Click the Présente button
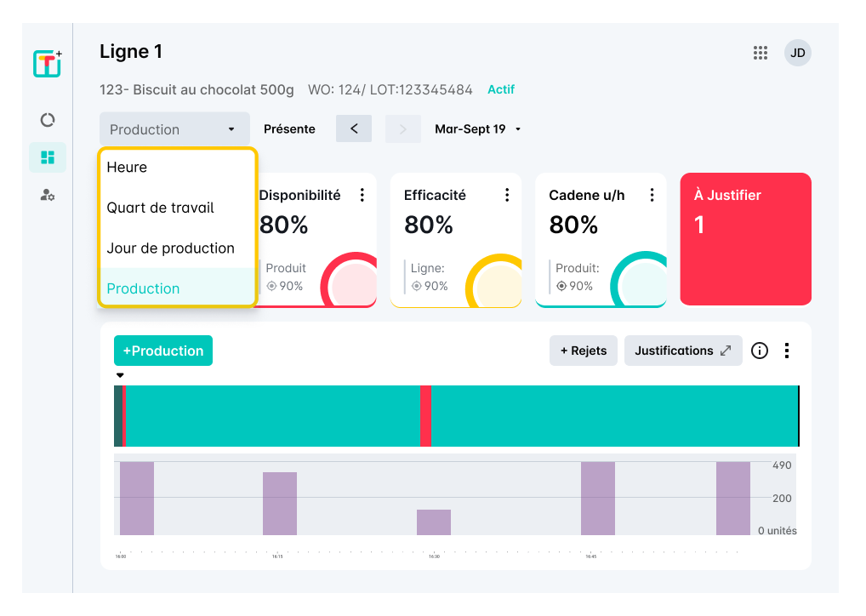Viewport: 866px width, 616px height. [289, 129]
